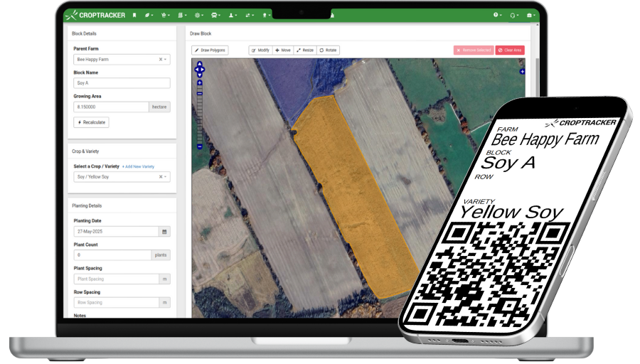Expand the Parent Farm dropdown
This screenshot has width=640, height=364.
165,60
